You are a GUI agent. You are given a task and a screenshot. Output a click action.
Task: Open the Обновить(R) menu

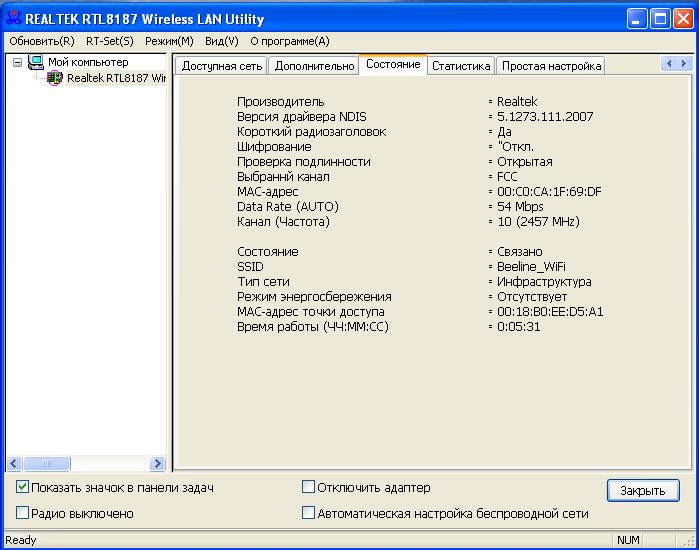click(x=42, y=41)
